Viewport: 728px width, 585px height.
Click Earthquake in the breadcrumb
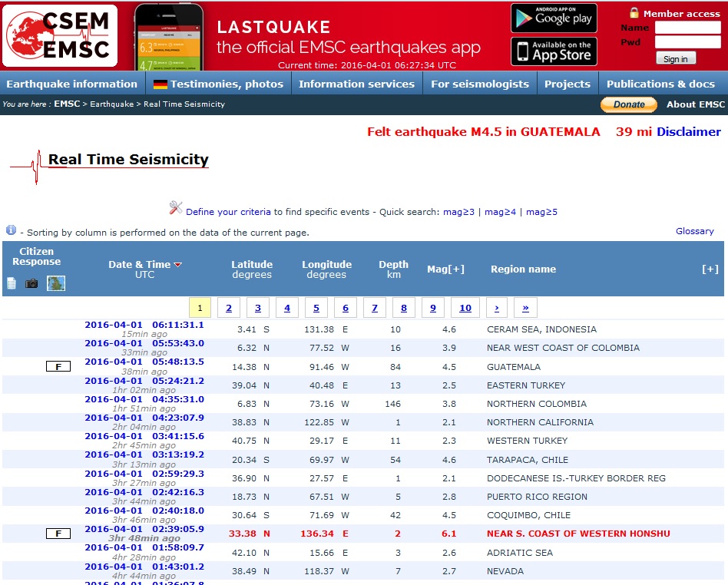pos(112,104)
